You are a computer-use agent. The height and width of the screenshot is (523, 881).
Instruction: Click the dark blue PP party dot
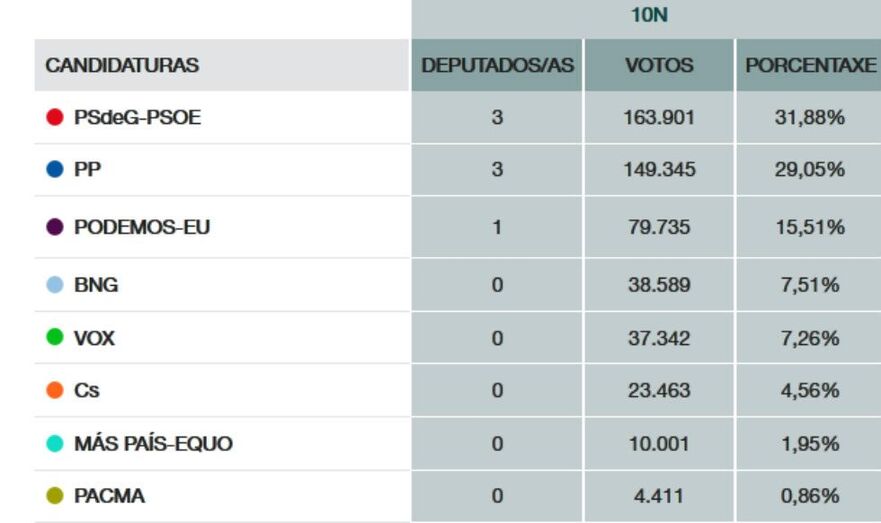[55, 170]
